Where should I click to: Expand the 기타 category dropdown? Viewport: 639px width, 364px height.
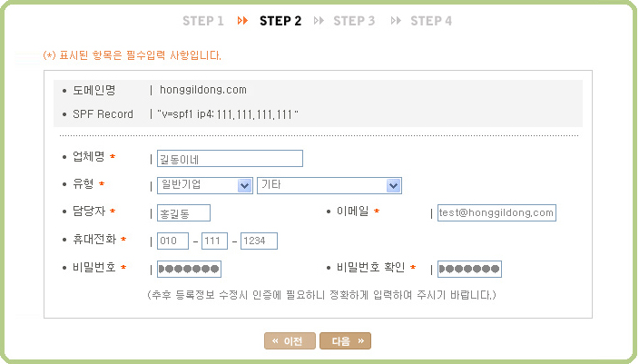(329, 185)
